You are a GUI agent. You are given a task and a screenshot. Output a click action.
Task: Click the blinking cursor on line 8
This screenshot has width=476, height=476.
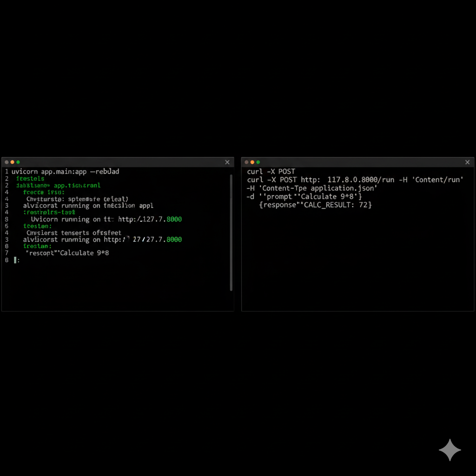point(15,260)
